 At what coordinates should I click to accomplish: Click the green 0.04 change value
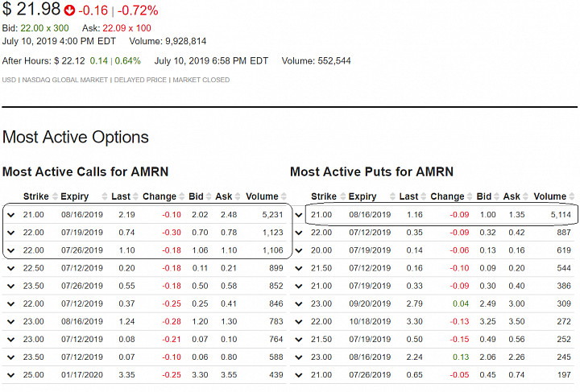(461, 304)
